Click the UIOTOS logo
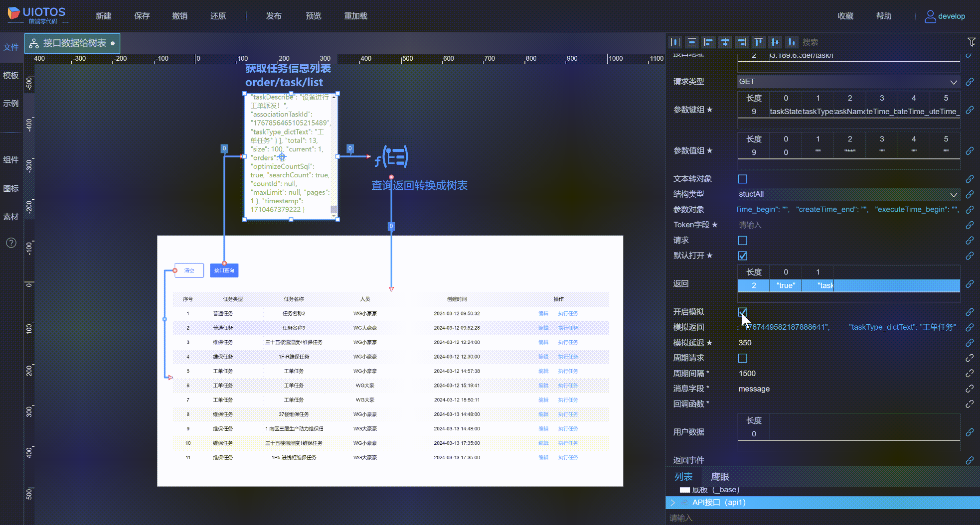 click(36, 14)
